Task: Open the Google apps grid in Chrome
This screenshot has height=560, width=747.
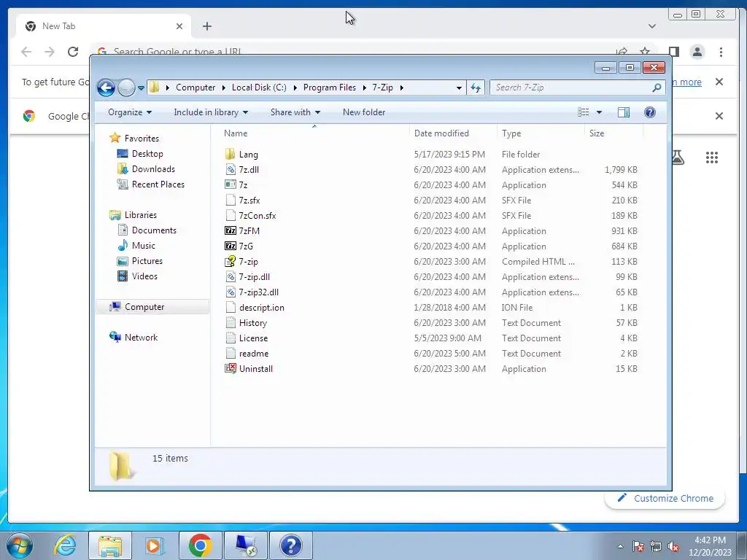Action: click(x=712, y=157)
